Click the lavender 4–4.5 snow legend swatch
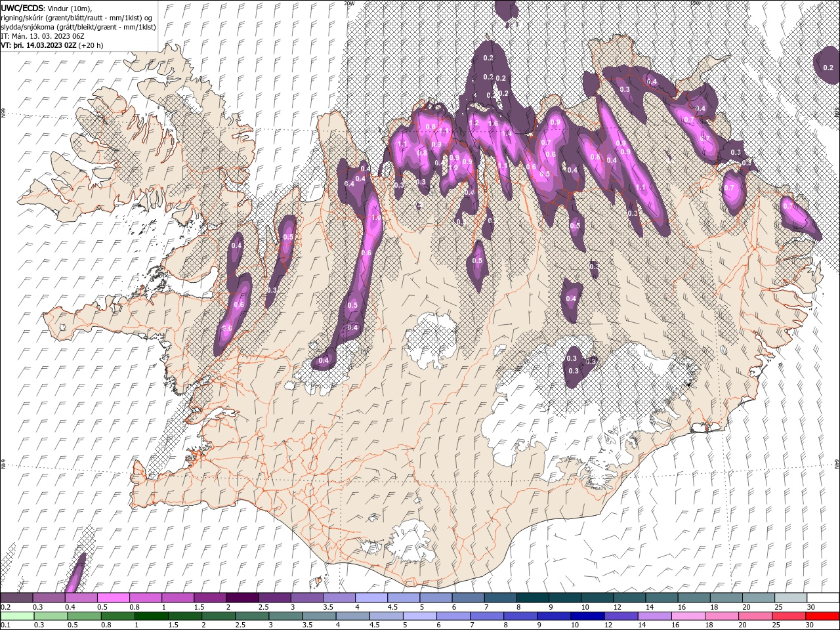840x630 pixels. point(371,598)
